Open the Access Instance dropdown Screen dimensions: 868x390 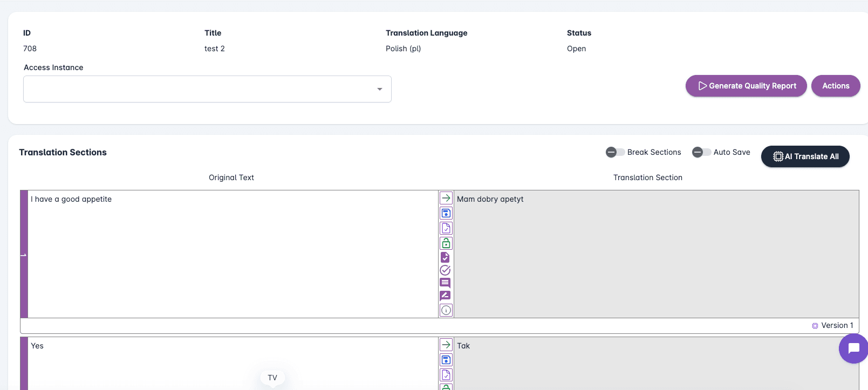click(x=207, y=89)
